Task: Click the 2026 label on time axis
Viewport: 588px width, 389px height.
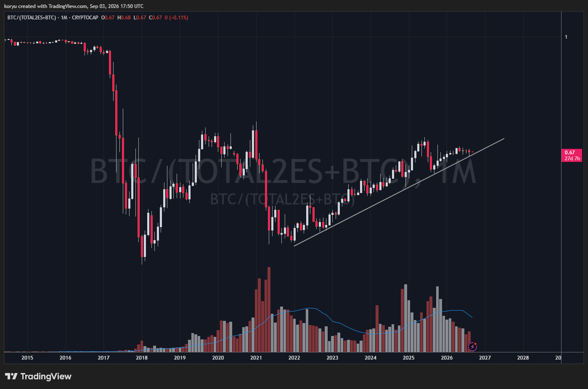Action: [447, 358]
